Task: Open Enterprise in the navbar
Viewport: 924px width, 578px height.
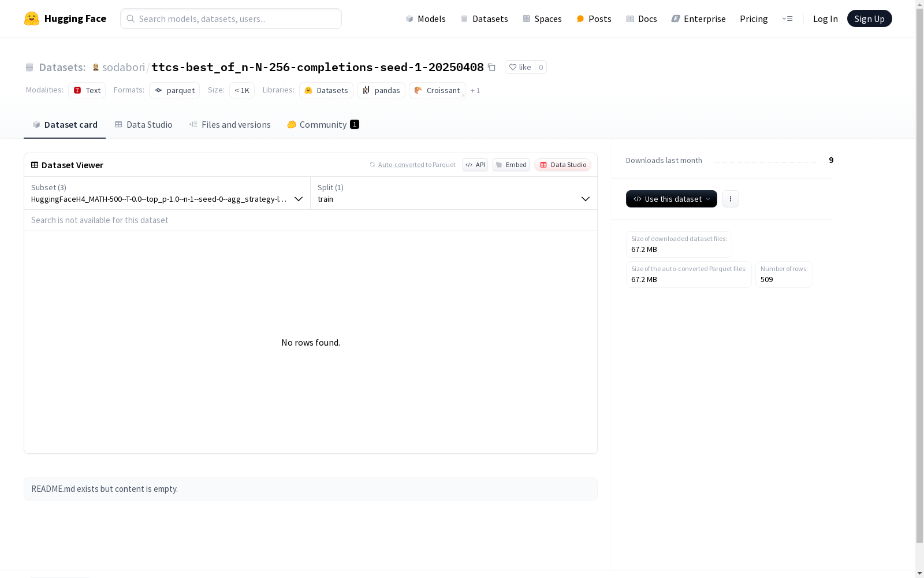Action: [698, 18]
